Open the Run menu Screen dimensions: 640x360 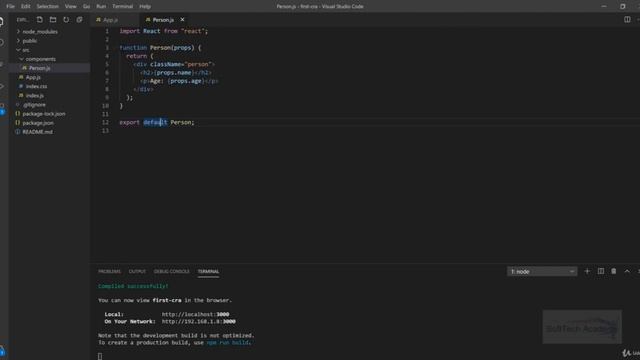click(x=101, y=6)
